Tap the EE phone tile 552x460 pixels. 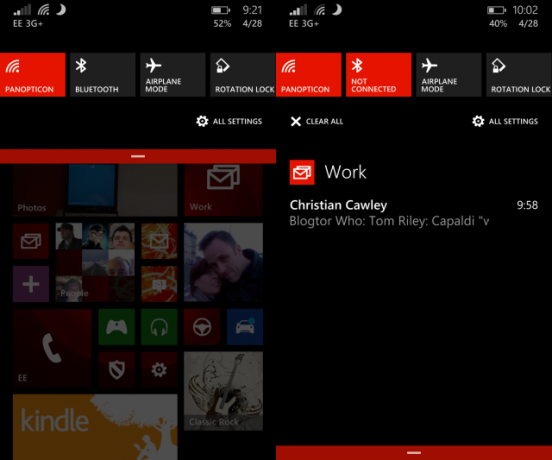click(52, 348)
